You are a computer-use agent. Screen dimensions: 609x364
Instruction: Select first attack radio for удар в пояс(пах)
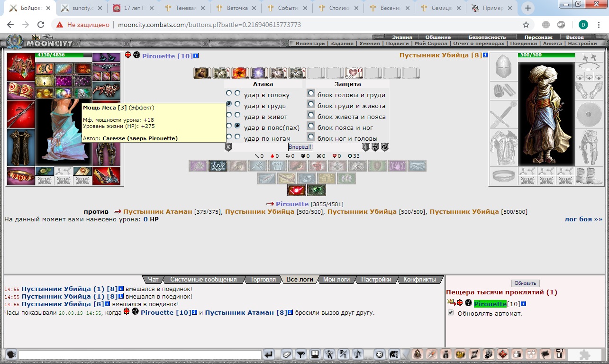point(229,126)
